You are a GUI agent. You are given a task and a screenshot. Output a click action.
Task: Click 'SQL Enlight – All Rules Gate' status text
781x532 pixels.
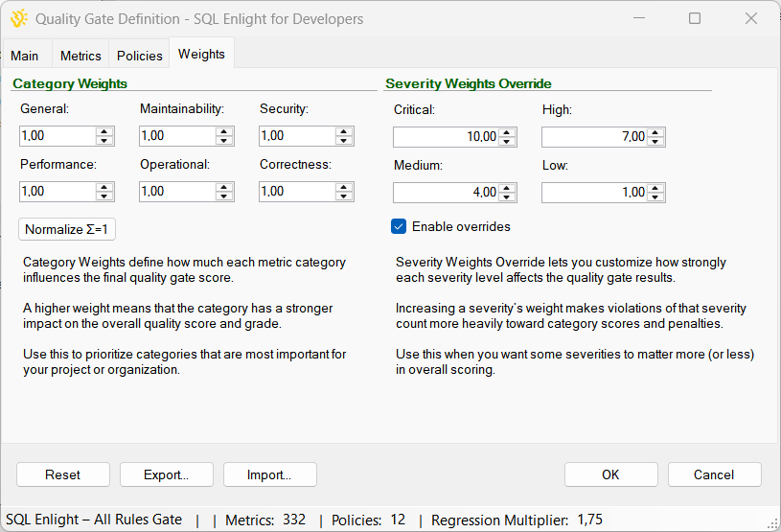[94, 520]
